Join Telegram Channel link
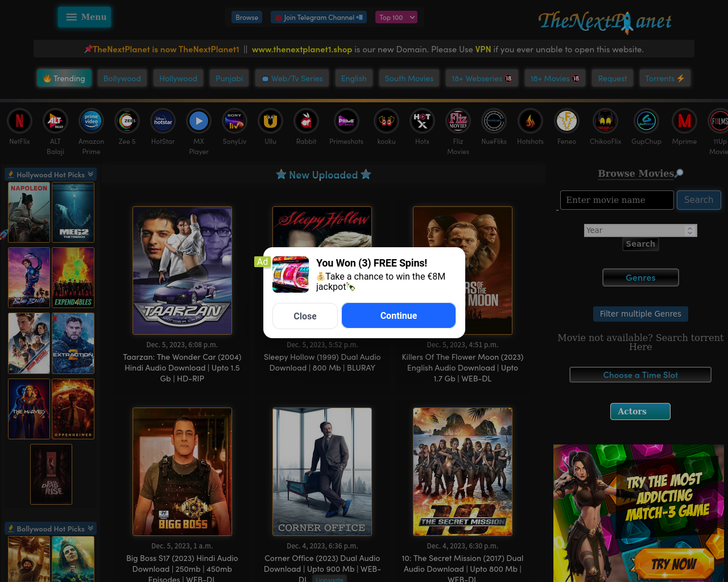This screenshot has height=582, width=728. (x=318, y=18)
